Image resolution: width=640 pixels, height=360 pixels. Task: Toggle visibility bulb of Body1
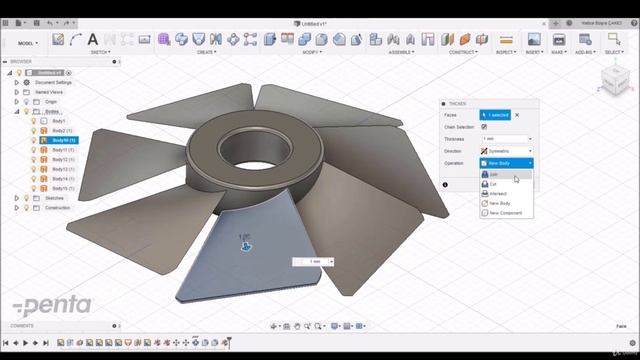point(34,121)
